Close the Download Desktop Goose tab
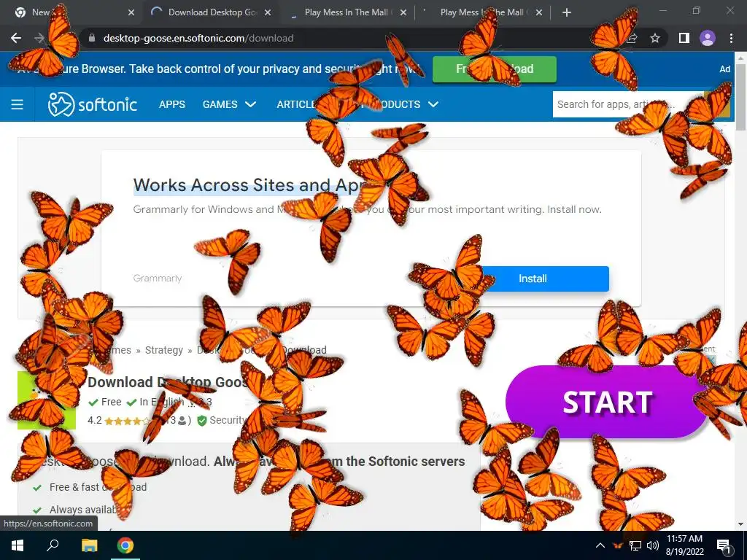This screenshot has width=747, height=560. click(268, 12)
